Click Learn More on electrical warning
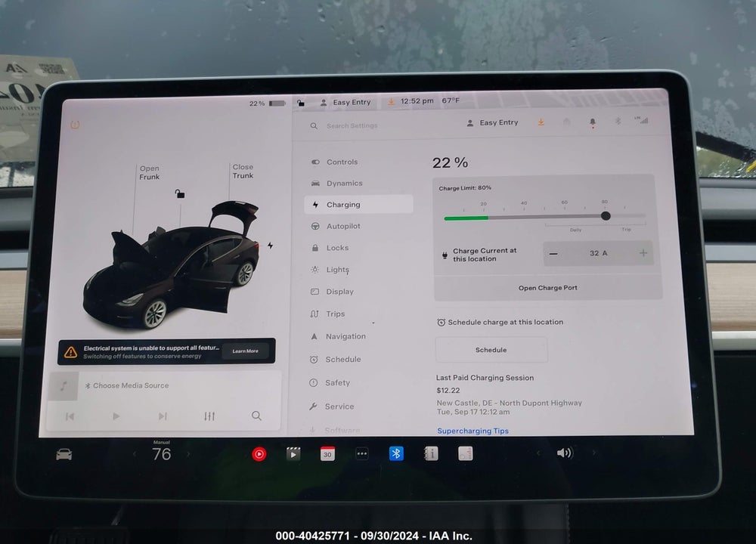The image size is (756, 544). (x=246, y=351)
